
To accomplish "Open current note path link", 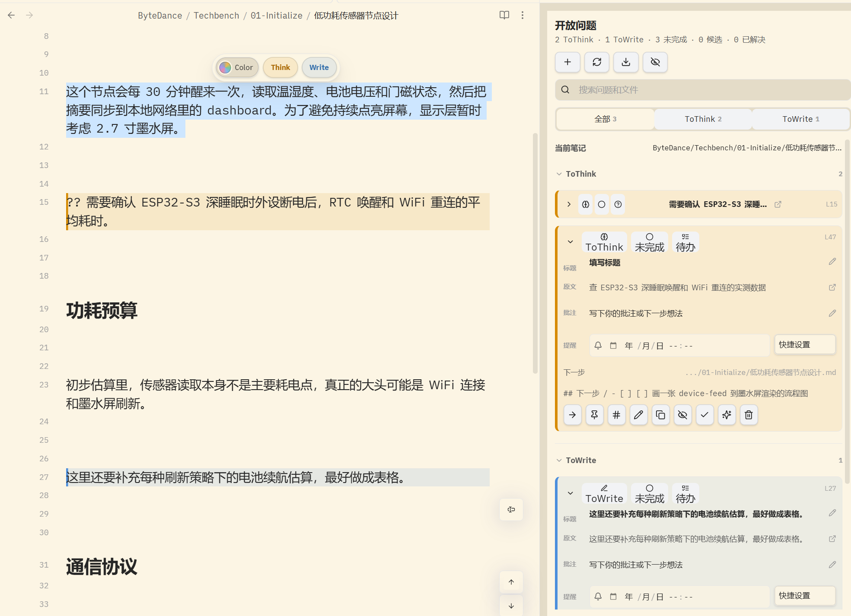I will (747, 148).
